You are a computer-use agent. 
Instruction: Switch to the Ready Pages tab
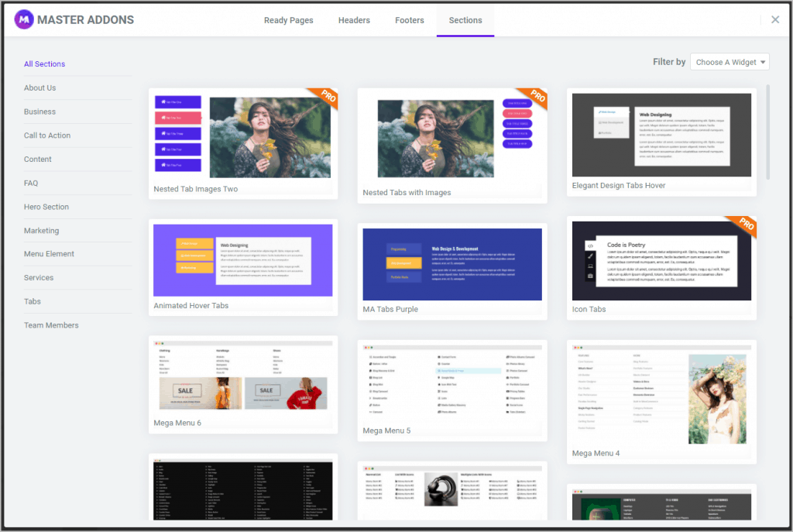click(288, 20)
